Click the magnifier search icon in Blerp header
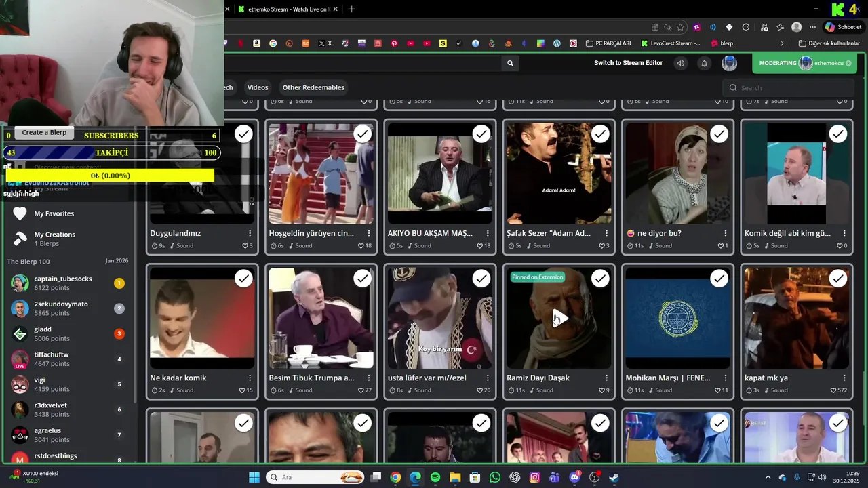Screen dimensions: 868x488 coord(510,63)
